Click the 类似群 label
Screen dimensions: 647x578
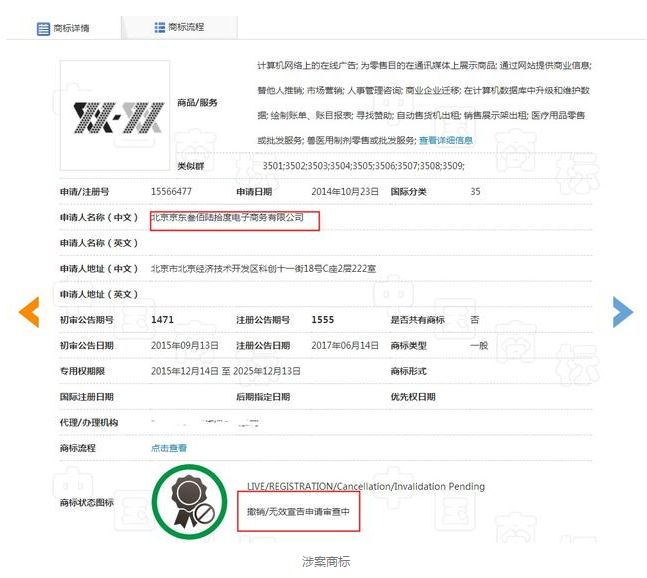(191, 166)
